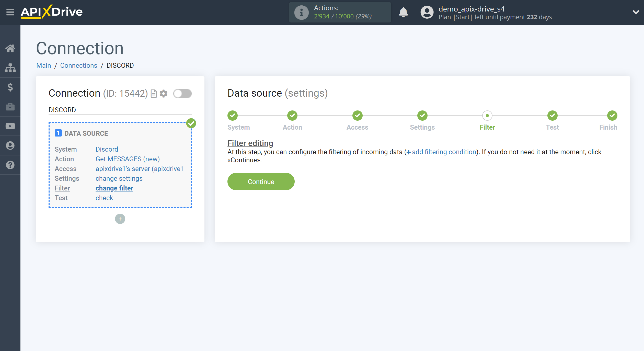Toggle the Connection active/inactive switch
Image resolution: width=644 pixels, height=351 pixels.
(x=183, y=93)
